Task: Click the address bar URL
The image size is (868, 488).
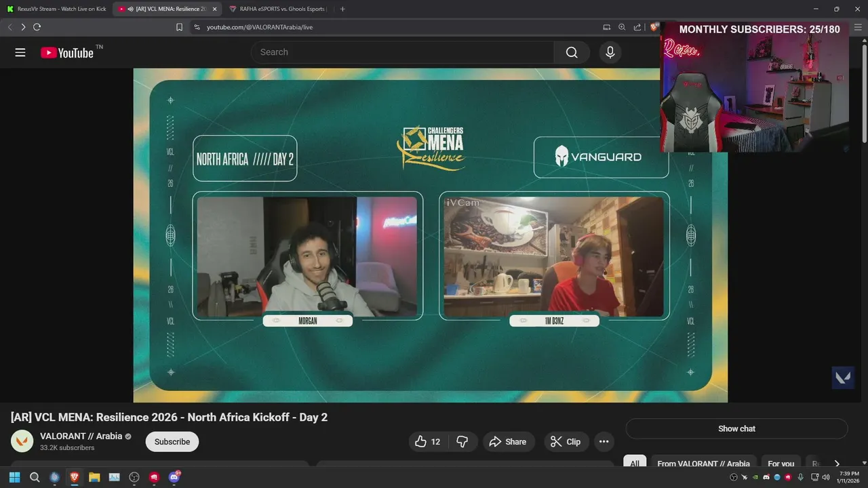Action: click(260, 27)
